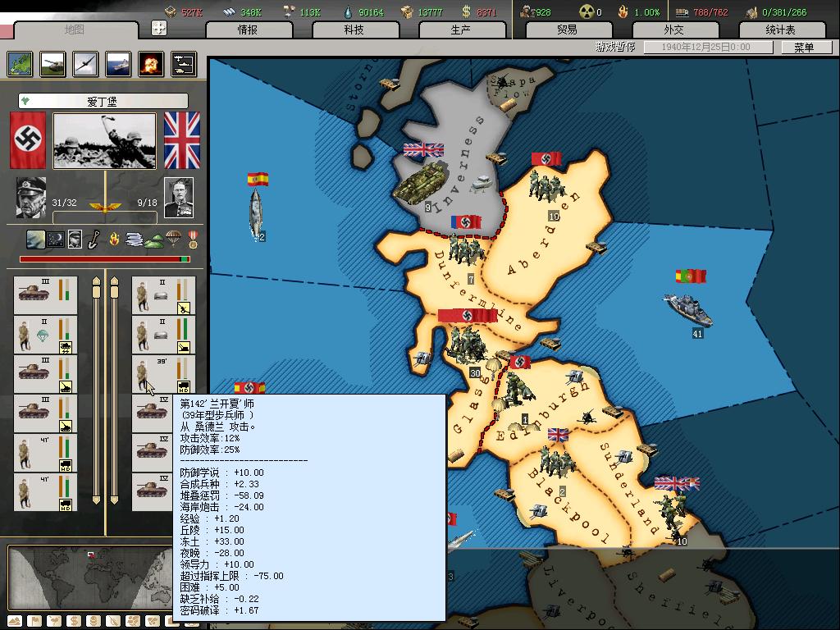Click the shovel dig-in modifier icon
The height and width of the screenshot is (630, 840).
[x=94, y=239]
